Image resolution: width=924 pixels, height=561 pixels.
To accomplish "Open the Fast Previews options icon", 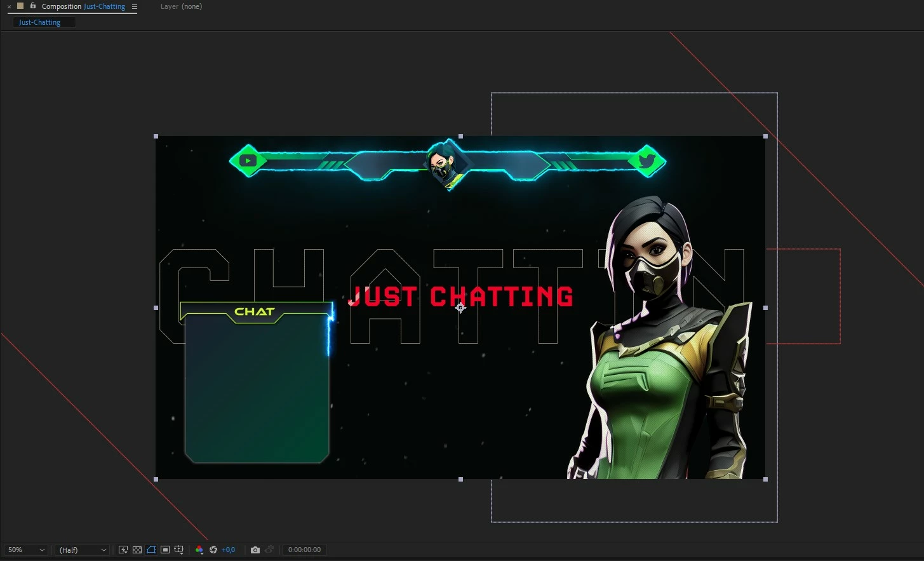I will pos(123,550).
